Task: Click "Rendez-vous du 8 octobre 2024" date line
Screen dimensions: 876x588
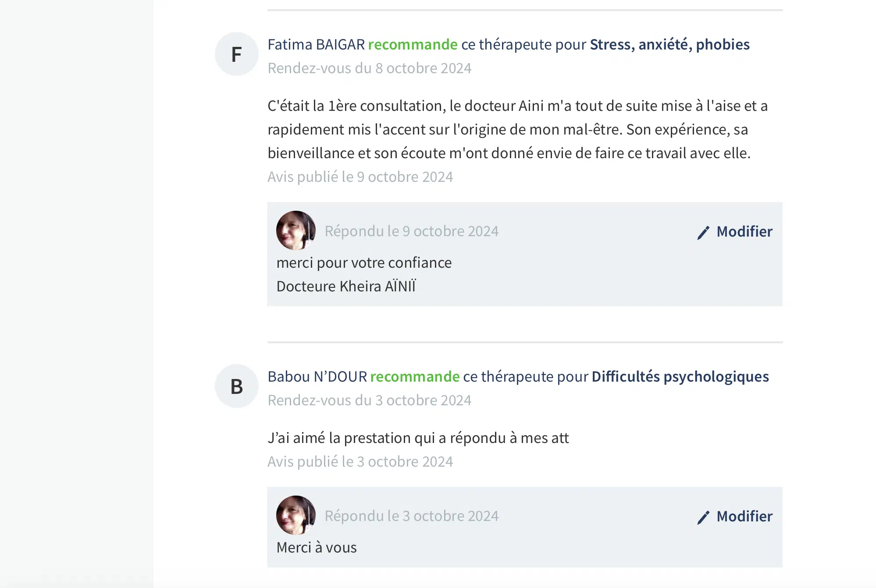Action: click(x=369, y=68)
